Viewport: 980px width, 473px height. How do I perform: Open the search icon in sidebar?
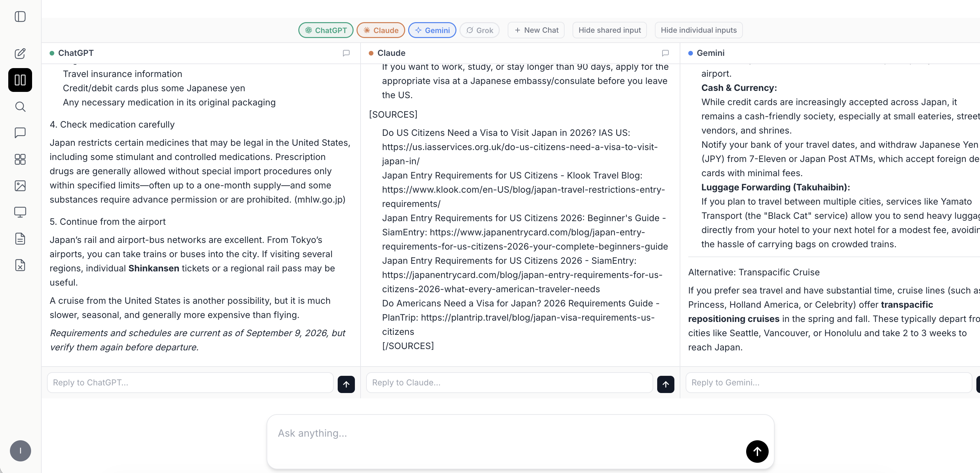tap(20, 107)
